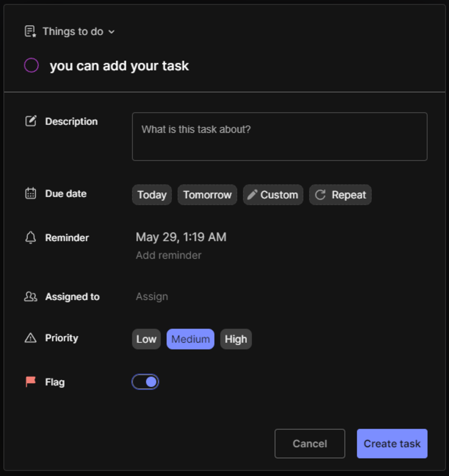Select High priority
This screenshot has width=449, height=476.
[x=236, y=339]
